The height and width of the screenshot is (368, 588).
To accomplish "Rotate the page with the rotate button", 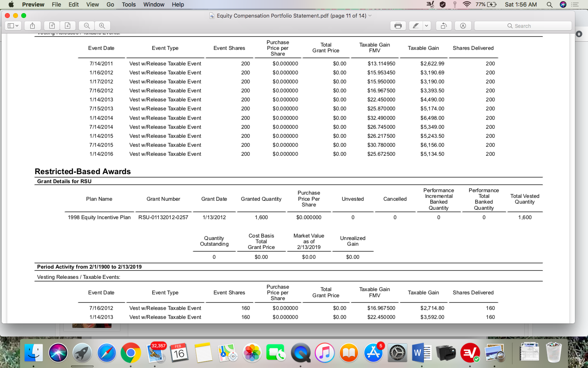I will (443, 26).
